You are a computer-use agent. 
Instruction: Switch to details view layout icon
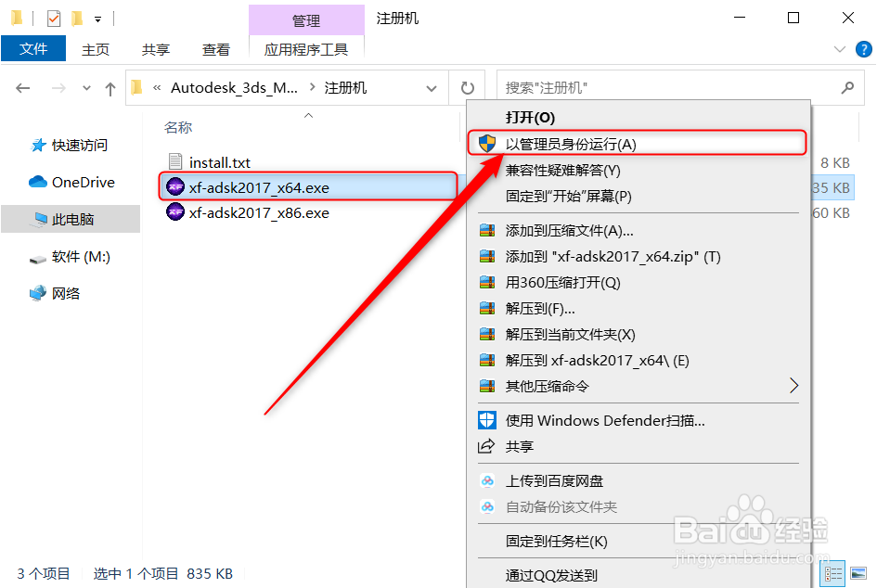point(833,574)
